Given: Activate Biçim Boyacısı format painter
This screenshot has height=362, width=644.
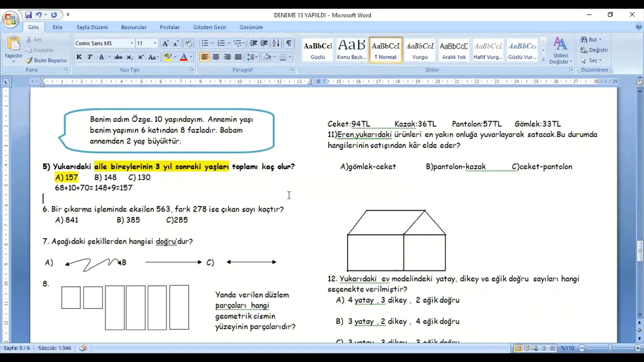Looking at the screenshot, I should tap(46, 60).
